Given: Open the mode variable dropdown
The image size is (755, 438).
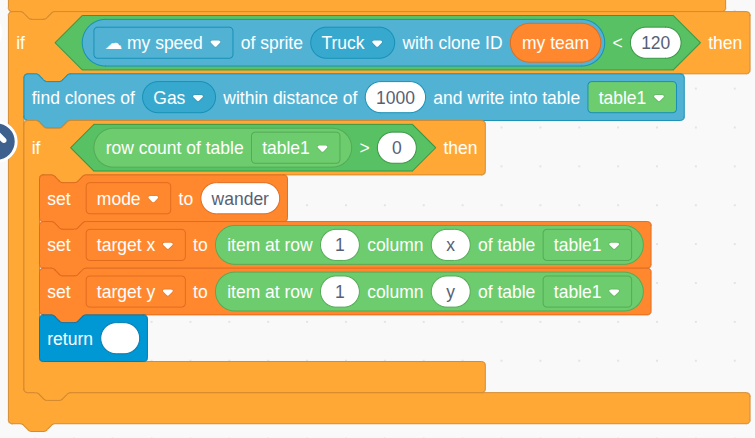Looking at the screenshot, I should point(128,199).
